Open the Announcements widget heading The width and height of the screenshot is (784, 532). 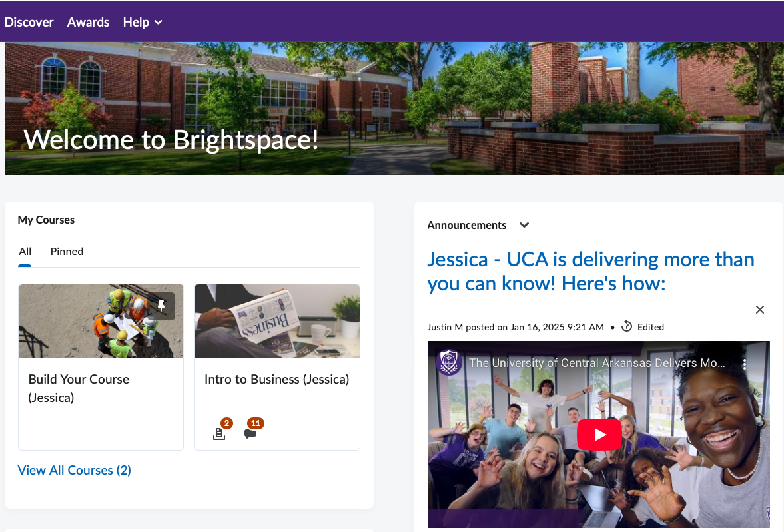click(466, 225)
